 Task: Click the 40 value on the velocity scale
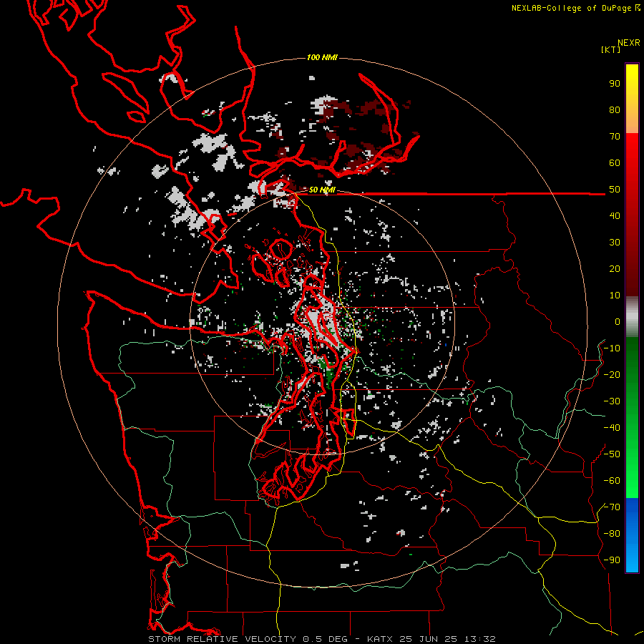coord(615,216)
